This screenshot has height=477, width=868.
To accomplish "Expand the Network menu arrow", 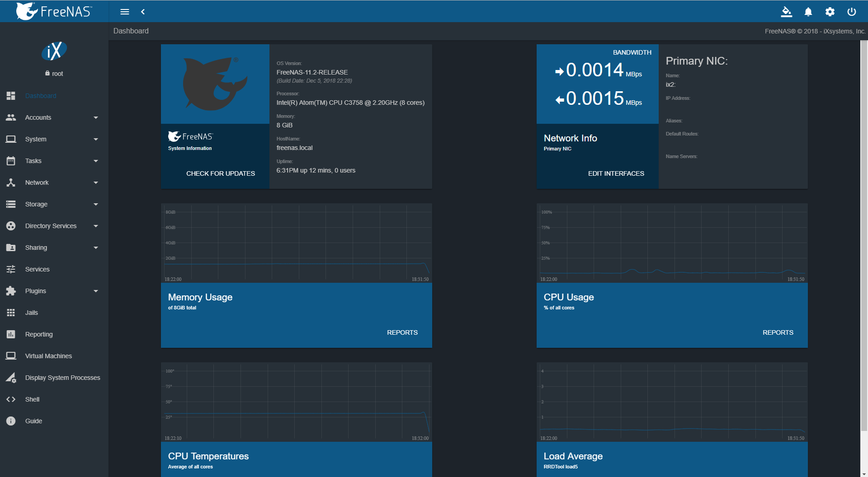I will pos(96,182).
